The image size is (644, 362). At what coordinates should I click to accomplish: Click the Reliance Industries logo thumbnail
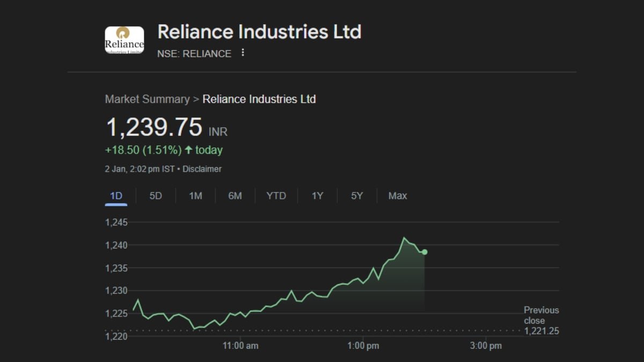[x=124, y=40]
